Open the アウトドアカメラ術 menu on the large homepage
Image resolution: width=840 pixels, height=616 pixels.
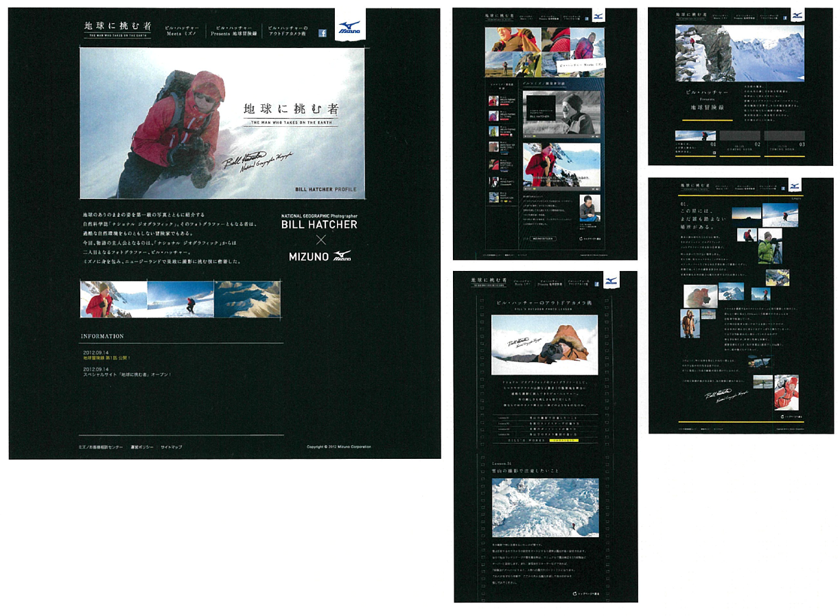click(288, 31)
